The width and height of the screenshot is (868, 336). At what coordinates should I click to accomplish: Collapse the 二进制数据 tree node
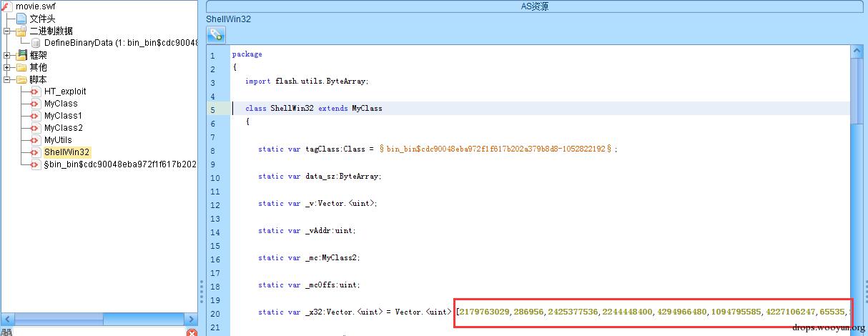coord(7,31)
